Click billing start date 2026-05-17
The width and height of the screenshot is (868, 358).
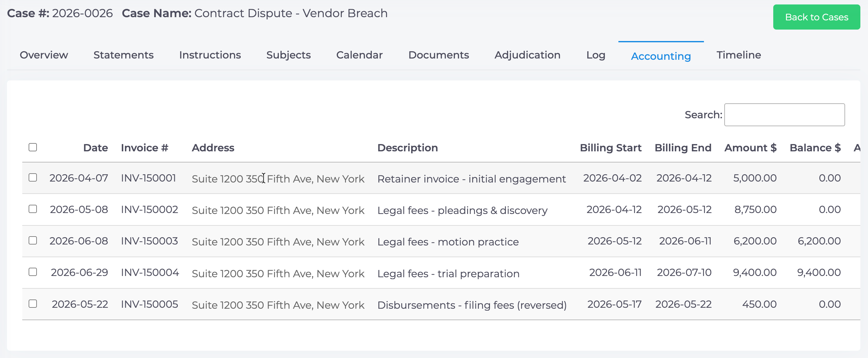coord(614,304)
